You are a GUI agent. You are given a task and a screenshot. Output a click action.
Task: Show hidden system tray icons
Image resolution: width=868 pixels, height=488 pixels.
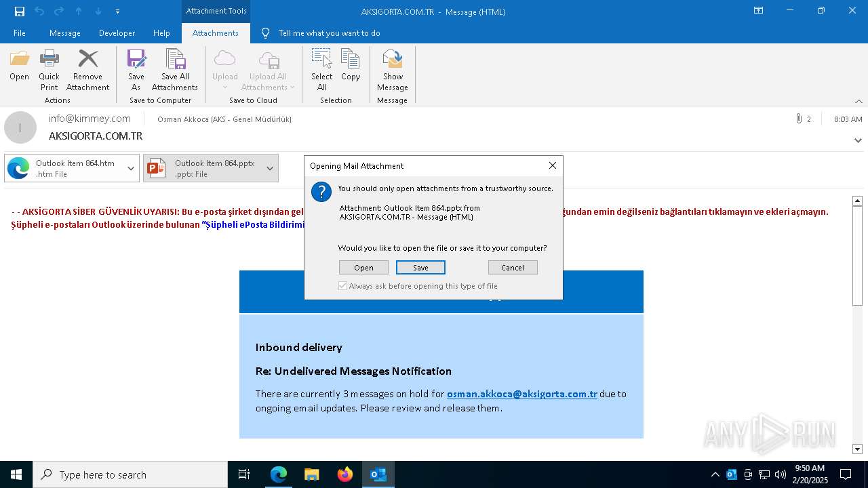click(x=715, y=474)
